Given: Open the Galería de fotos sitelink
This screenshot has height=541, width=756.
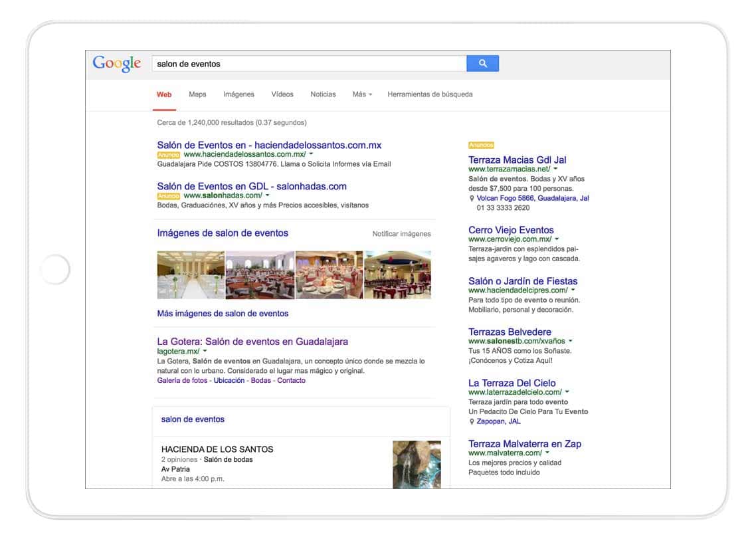Looking at the screenshot, I should tap(182, 380).
